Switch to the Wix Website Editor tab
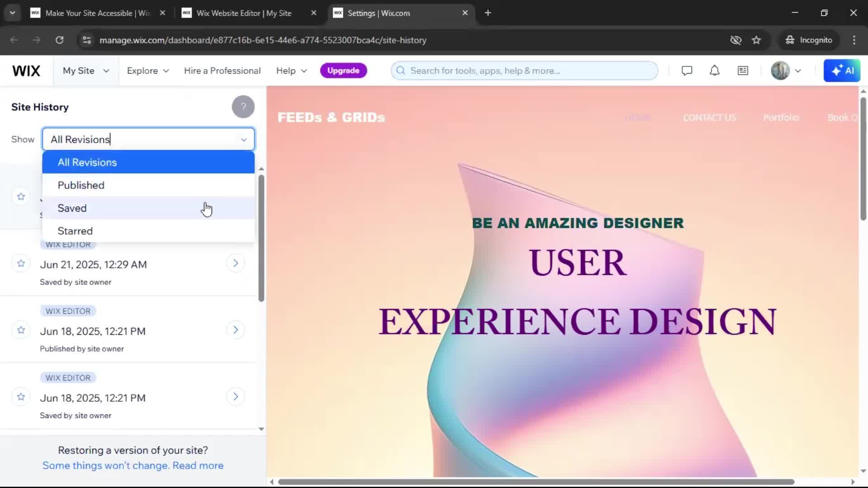The width and height of the screenshot is (868, 488). click(x=244, y=13)
